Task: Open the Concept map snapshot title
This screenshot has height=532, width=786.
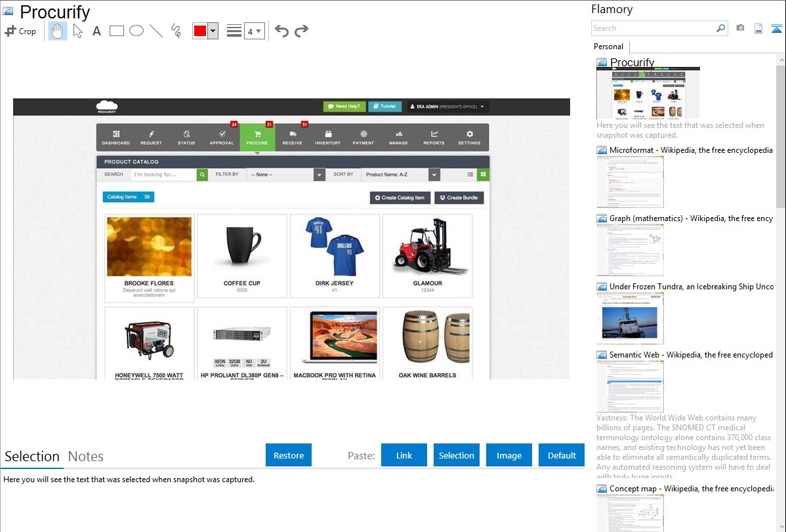Action: pos(691,488)
